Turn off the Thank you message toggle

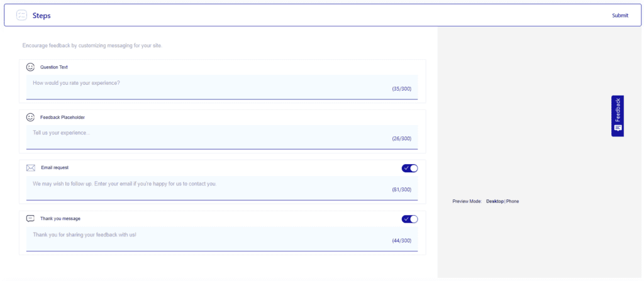click(409, 219)
